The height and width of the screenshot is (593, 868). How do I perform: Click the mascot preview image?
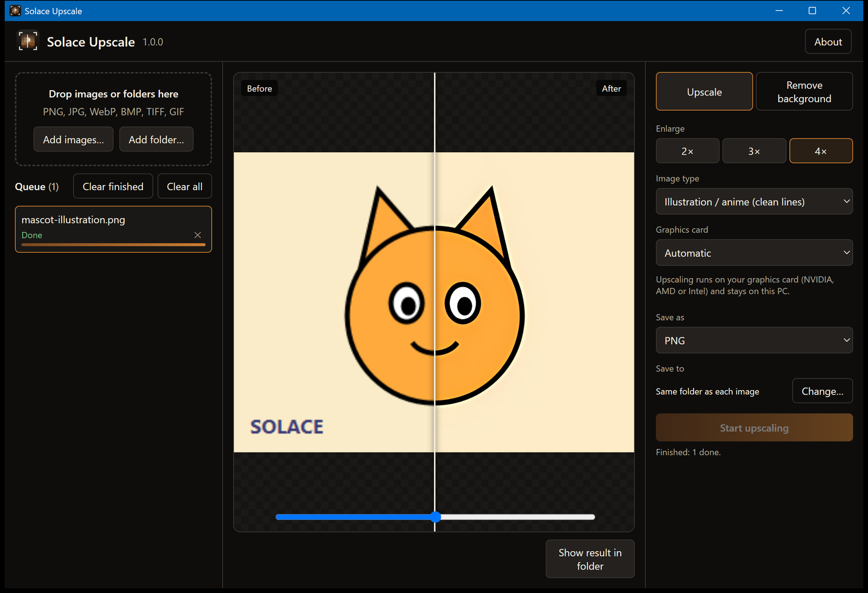[434, 302]
